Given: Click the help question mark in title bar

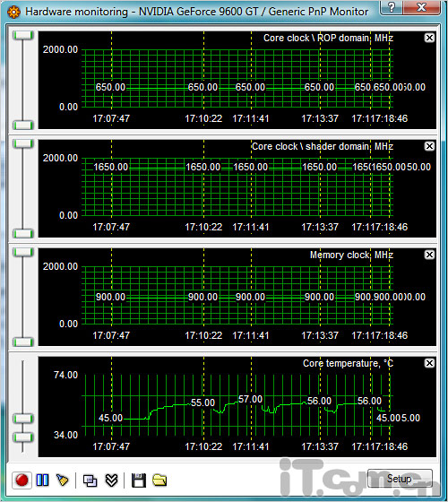Looking at the screenshot, I should tap(391, 7).
